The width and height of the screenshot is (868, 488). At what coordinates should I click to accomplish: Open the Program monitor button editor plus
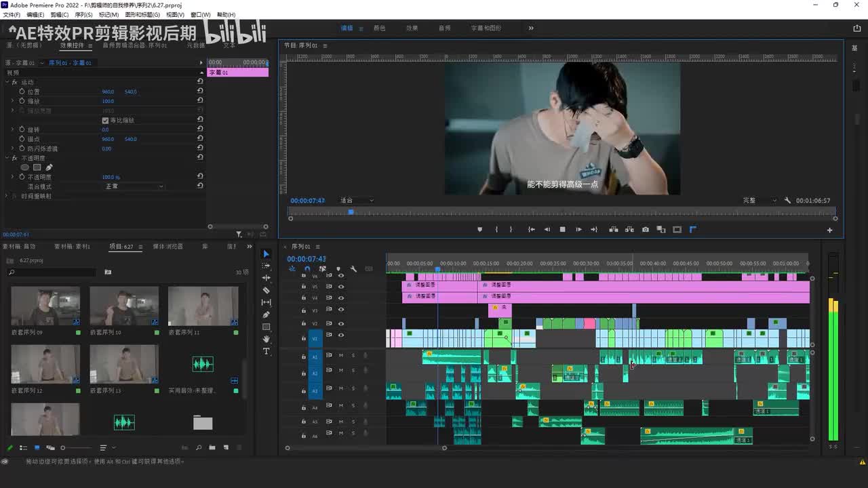point(829,230)
